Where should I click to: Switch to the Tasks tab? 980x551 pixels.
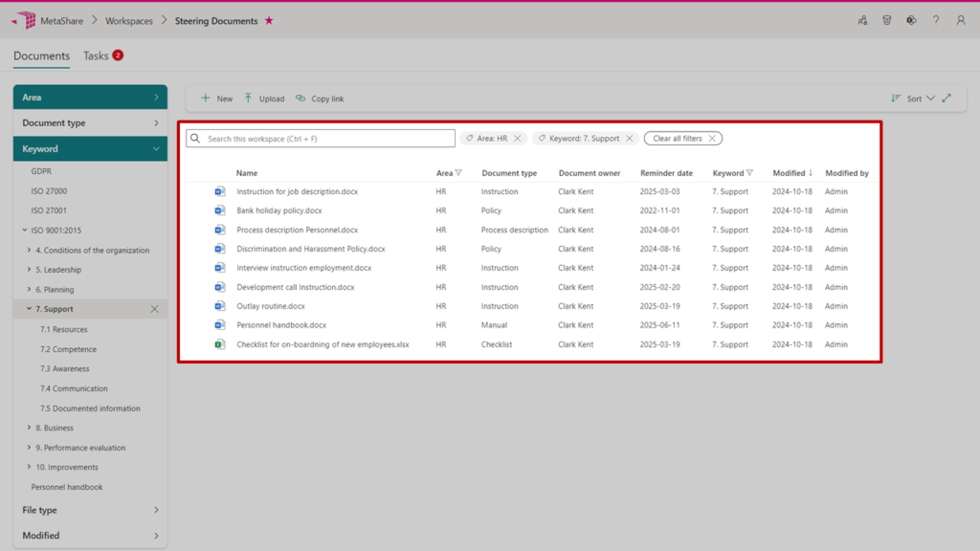(x=96, y=55)
